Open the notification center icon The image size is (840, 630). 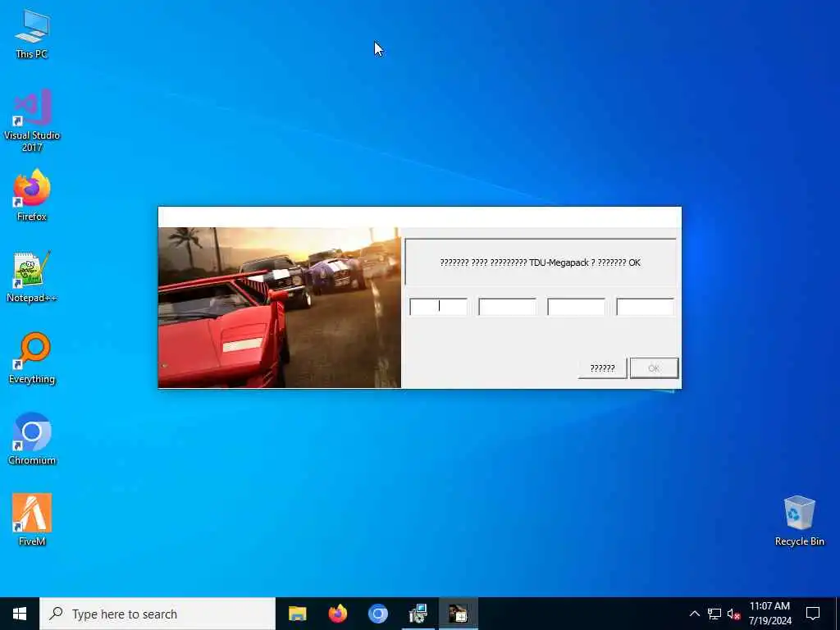(813, 614)
